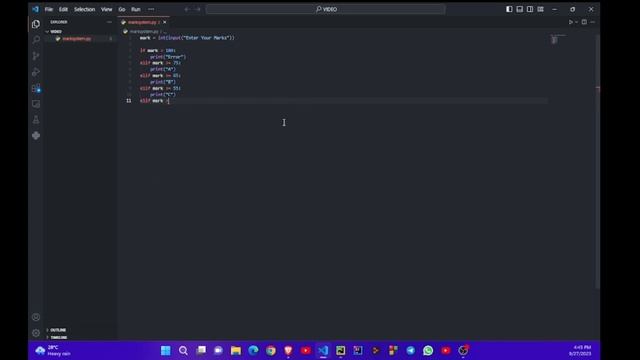
Task: Click the Run Python File play button
Action: (x=571, y=22)
